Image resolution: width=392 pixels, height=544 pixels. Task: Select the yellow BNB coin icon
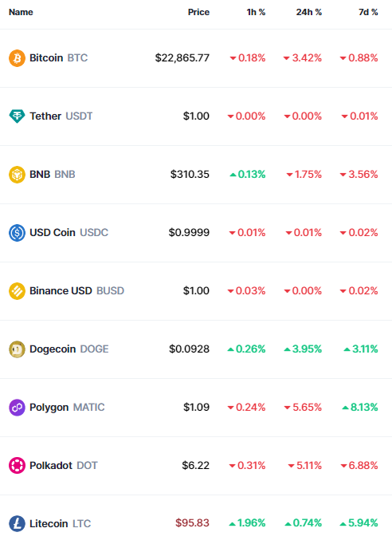[x=17, y=175]
